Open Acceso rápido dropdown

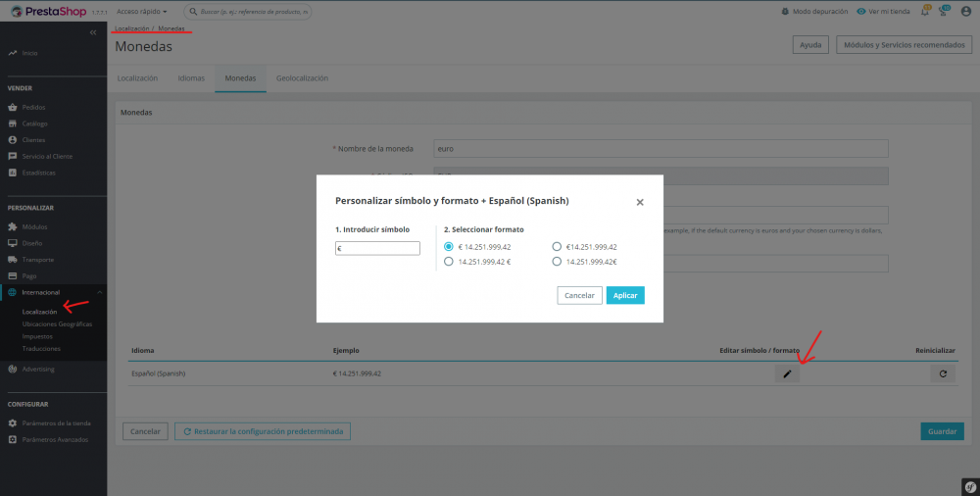(142, 11)
